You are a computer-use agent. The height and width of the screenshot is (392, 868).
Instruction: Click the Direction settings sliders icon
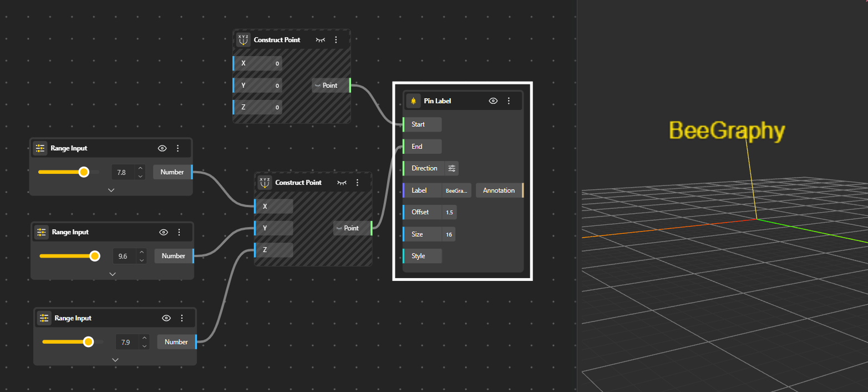[x=451, y=168]
